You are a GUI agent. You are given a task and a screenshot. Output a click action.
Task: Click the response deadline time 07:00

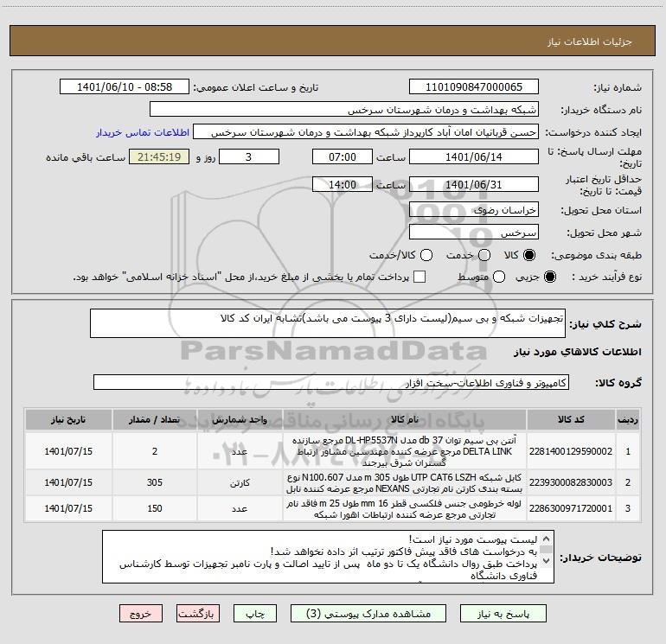pyautogui.click(x=343, y=156)
